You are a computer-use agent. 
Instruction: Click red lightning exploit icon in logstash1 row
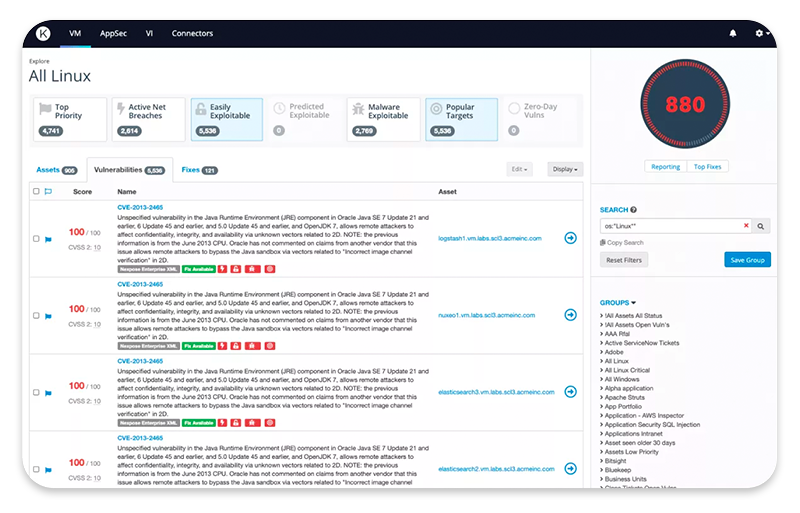(222, 269)
